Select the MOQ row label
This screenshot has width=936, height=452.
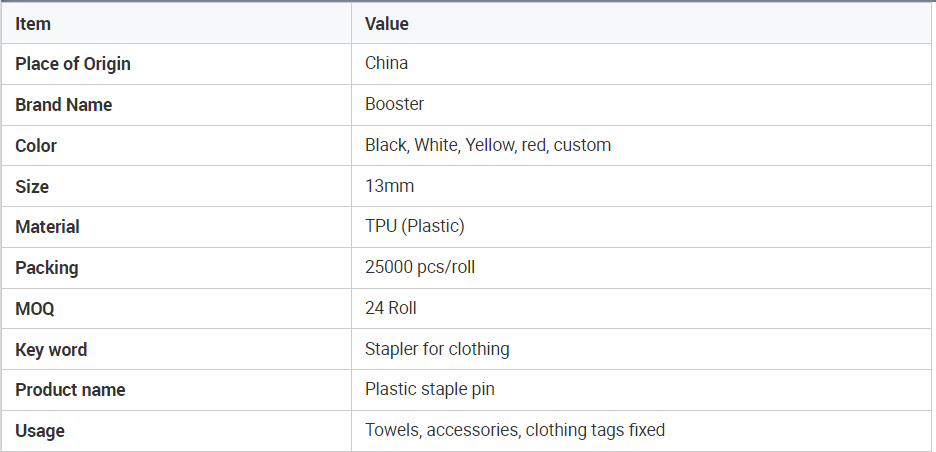(x=35, y=309)
